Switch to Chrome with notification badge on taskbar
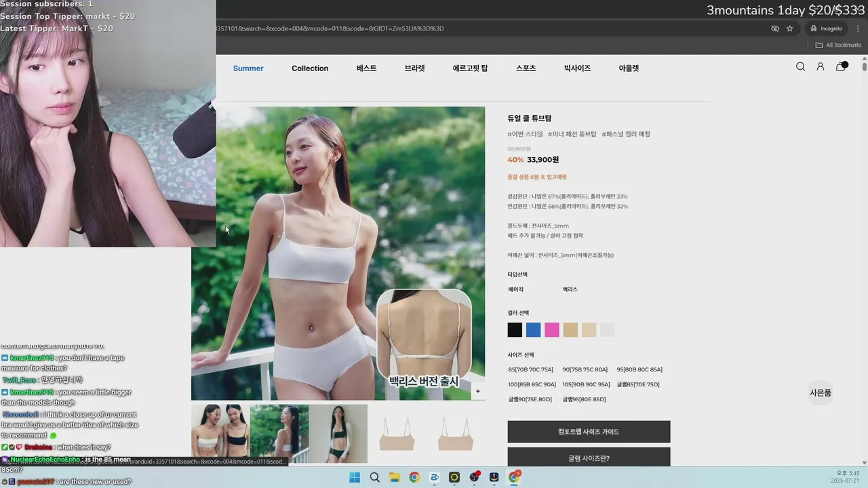 514,477
